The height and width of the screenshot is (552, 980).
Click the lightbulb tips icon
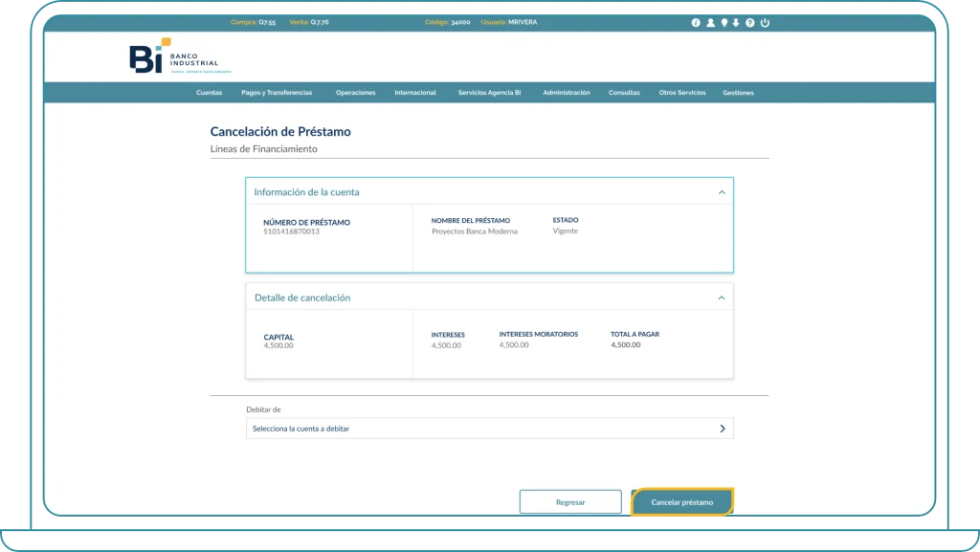(x=724, y=23)
